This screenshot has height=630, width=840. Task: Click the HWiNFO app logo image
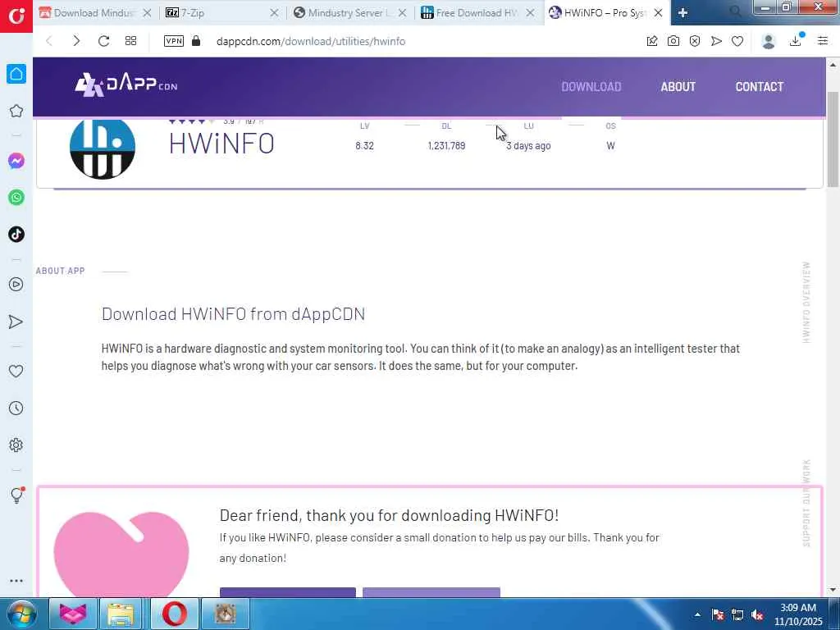[103, 148]
